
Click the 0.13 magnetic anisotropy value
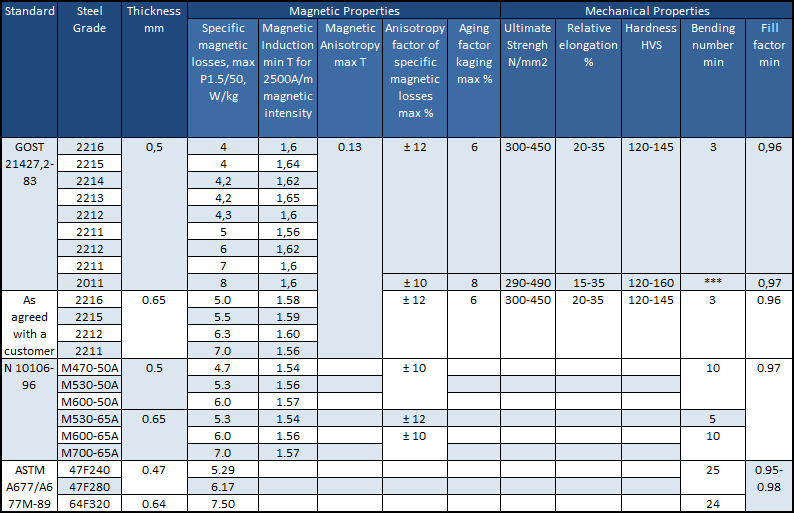tap(350, 147)
